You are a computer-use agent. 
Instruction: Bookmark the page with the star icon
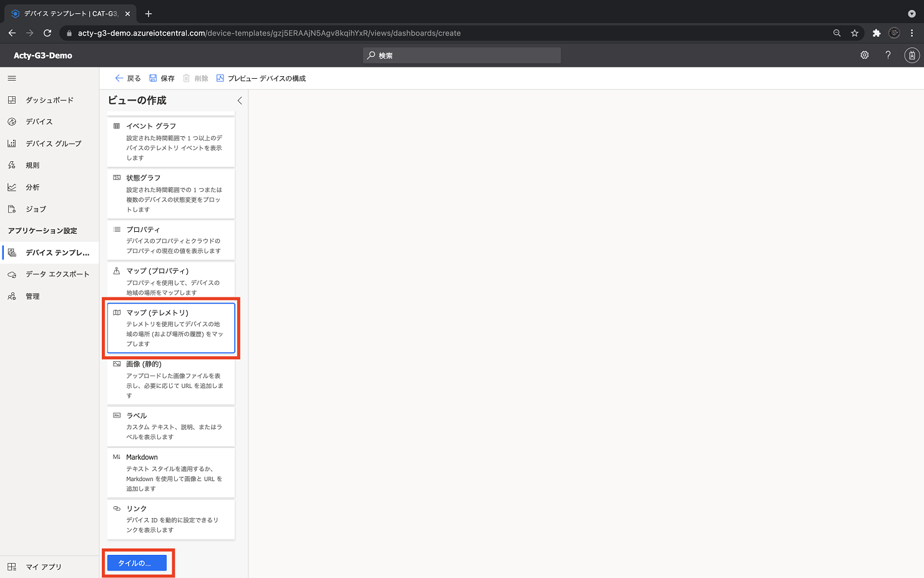click(855, 33)
